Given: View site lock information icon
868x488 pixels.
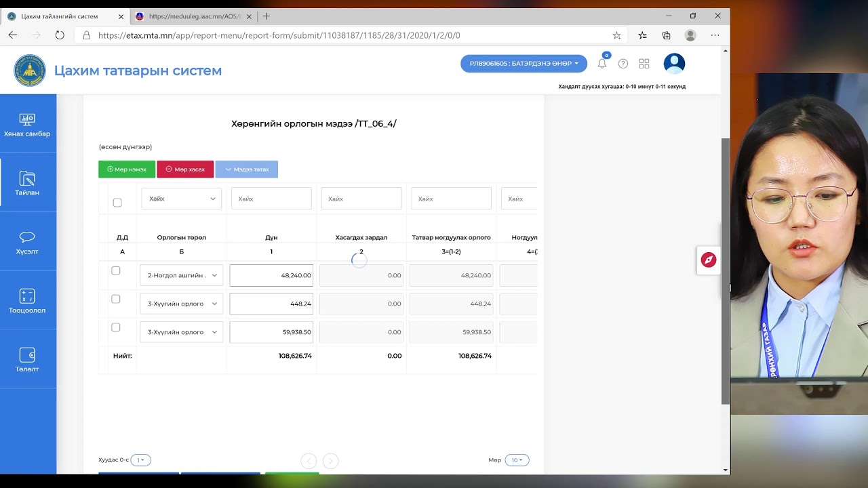Looking at the screenshot, I should pyautogui.click(x=86, y=35).
